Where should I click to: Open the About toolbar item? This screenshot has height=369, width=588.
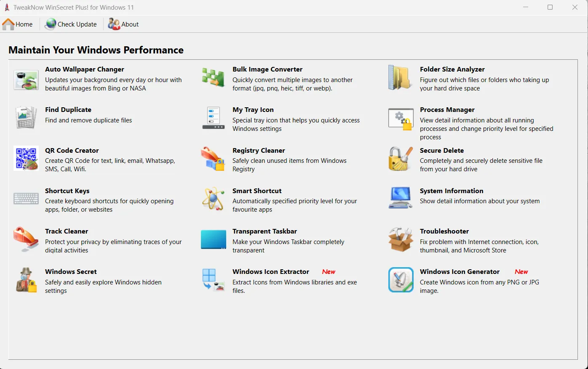point(123,24)
